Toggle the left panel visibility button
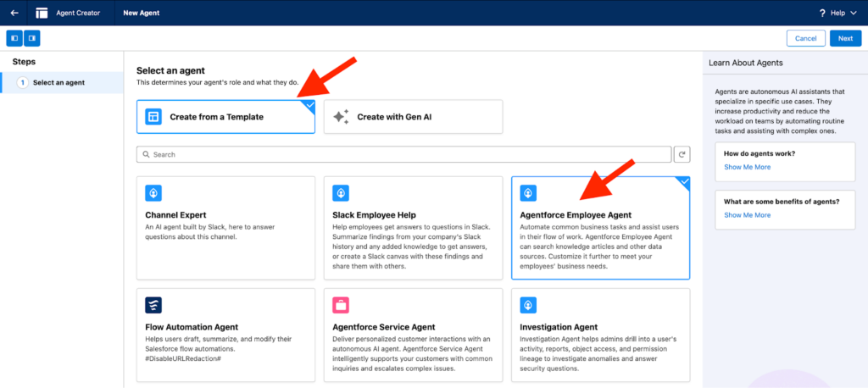Viewport: 868px width, 388px height. [14, 38]
